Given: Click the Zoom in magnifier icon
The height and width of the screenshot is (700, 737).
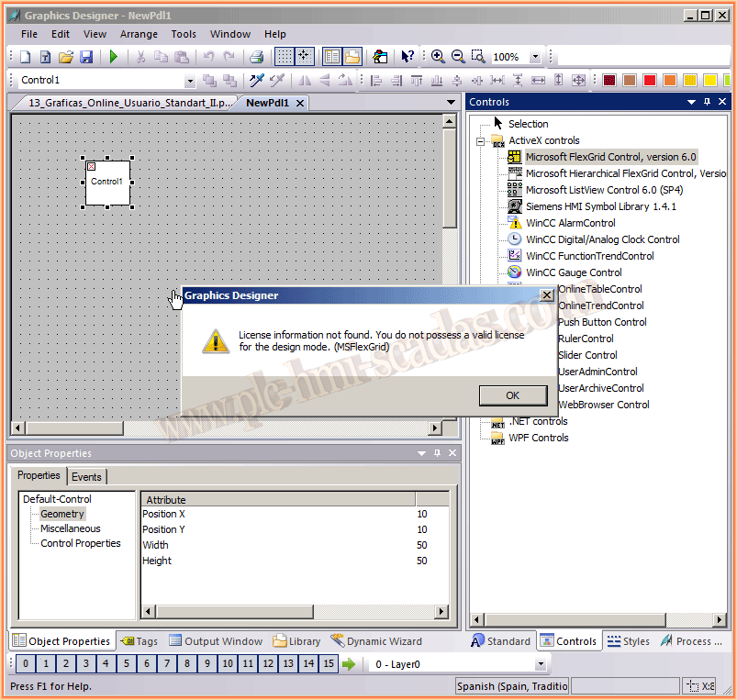Looking at the screenshot, I should click(438, 57).
